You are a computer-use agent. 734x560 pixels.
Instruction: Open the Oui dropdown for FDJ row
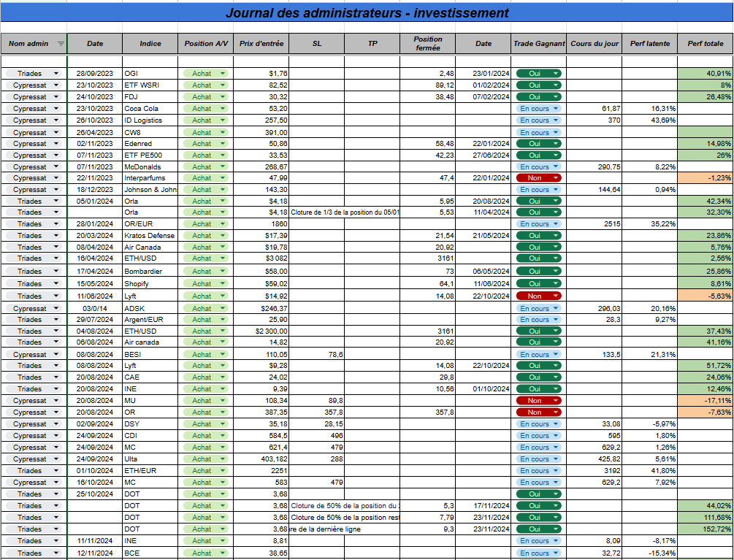(556, 97)
